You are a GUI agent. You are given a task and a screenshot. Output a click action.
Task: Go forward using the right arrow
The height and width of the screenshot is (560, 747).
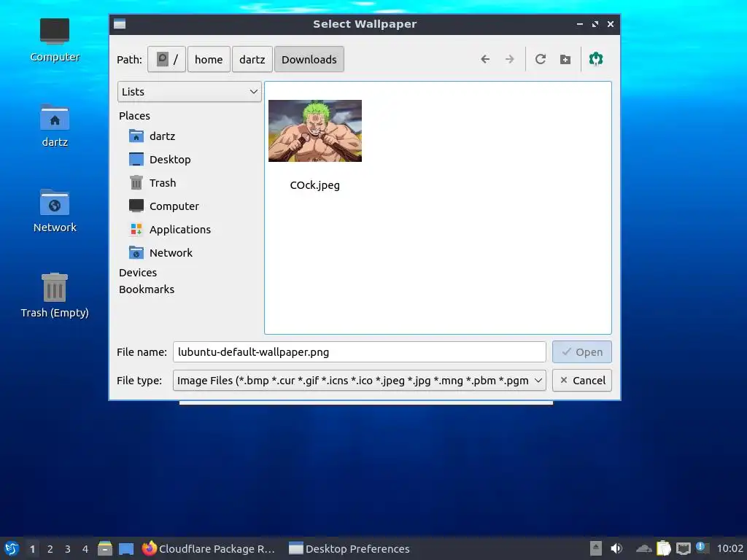pos(510,59)
